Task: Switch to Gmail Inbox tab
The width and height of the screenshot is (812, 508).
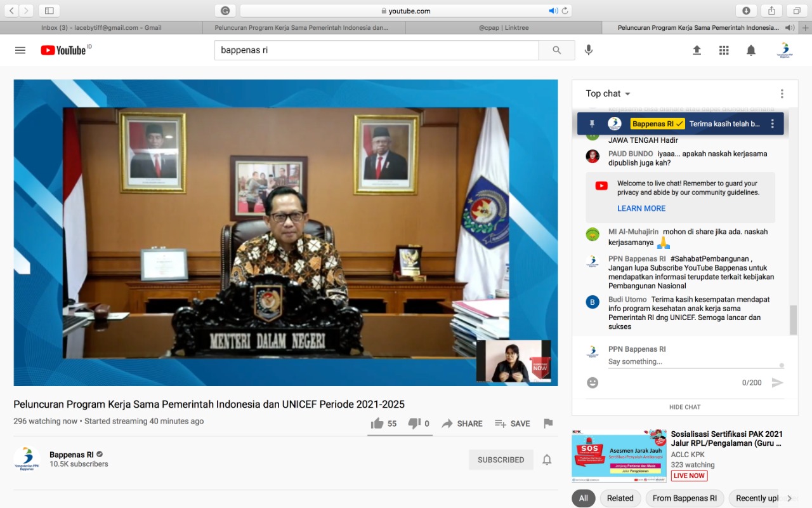Action: click(101, 28)
